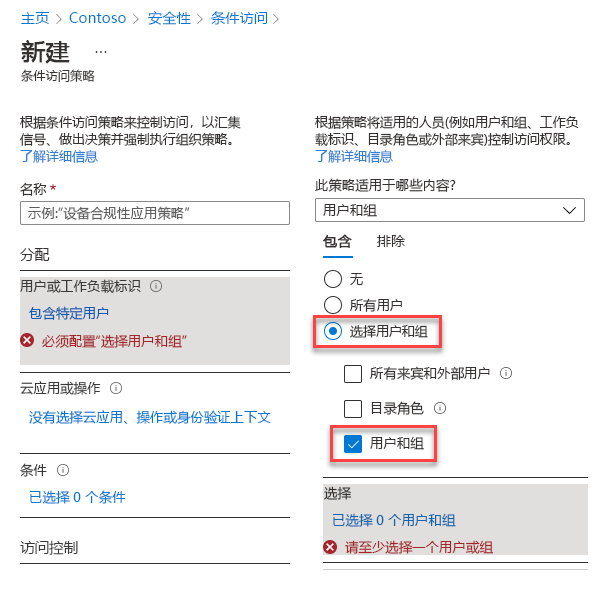
Task: Select the 无 radio option
Action: [x=334, y=279]
